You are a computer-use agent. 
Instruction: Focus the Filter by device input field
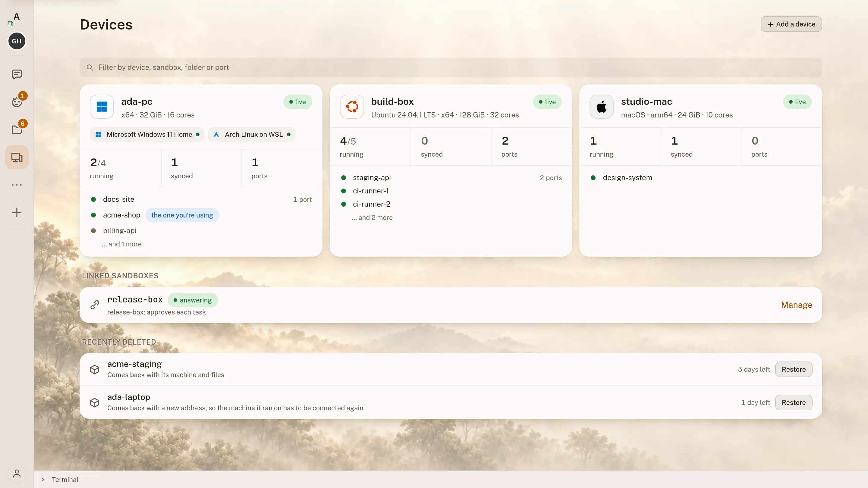click(x=451, y=67)
